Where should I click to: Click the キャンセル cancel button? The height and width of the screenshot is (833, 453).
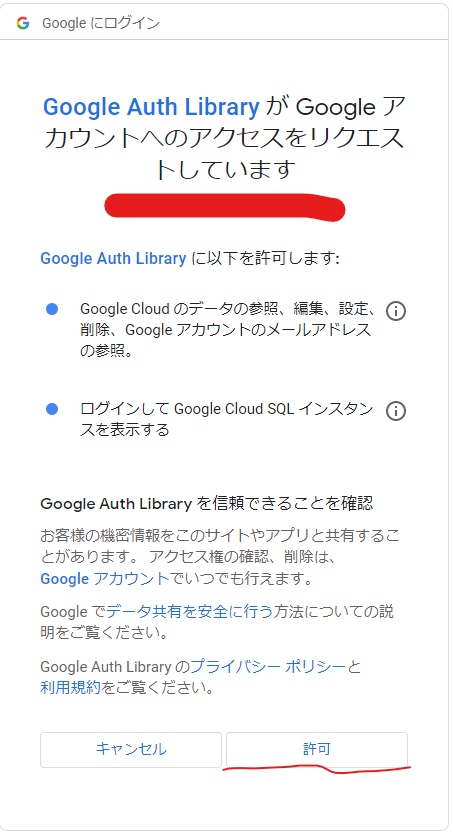(131, 749)
